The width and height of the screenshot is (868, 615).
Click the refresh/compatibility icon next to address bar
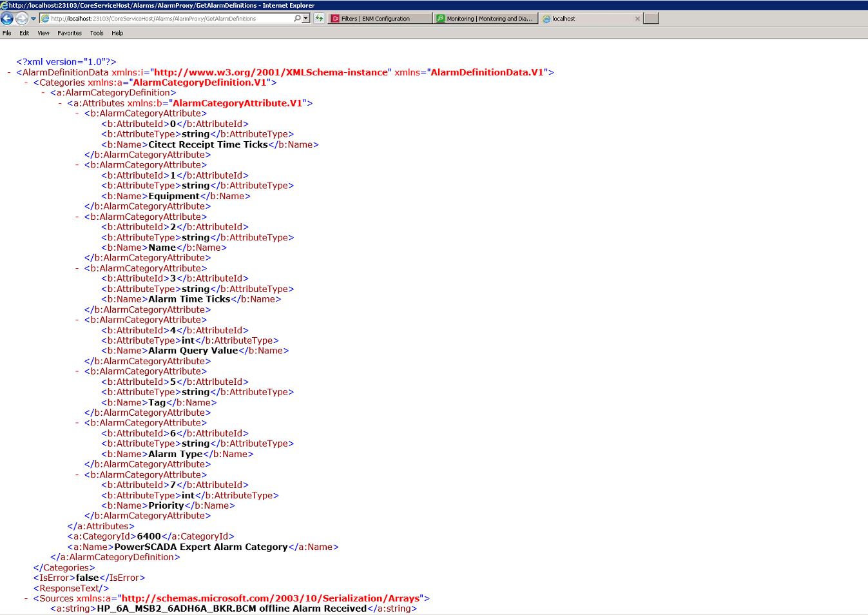point(319,19)
